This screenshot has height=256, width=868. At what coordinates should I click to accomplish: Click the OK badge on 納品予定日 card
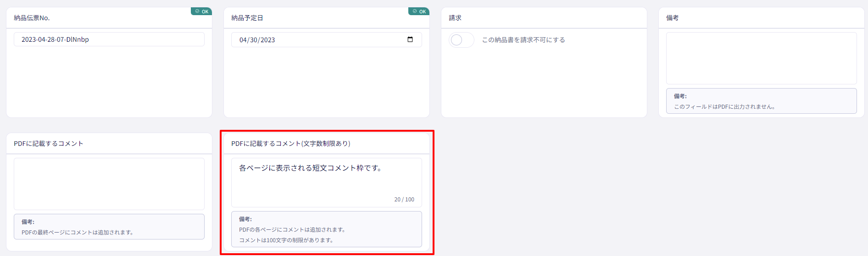tap(419, 11)
